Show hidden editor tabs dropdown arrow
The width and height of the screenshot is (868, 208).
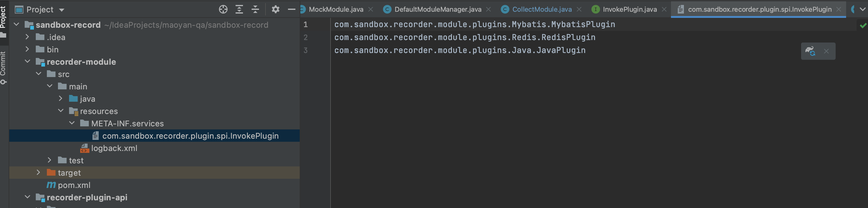tap(863, 9)
